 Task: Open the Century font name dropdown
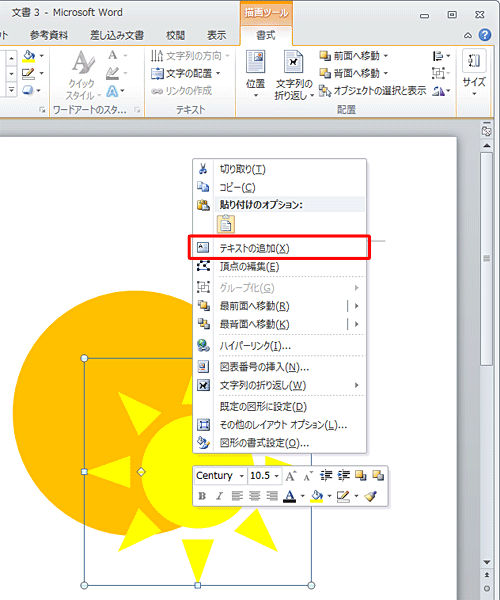tap(241, 476)
